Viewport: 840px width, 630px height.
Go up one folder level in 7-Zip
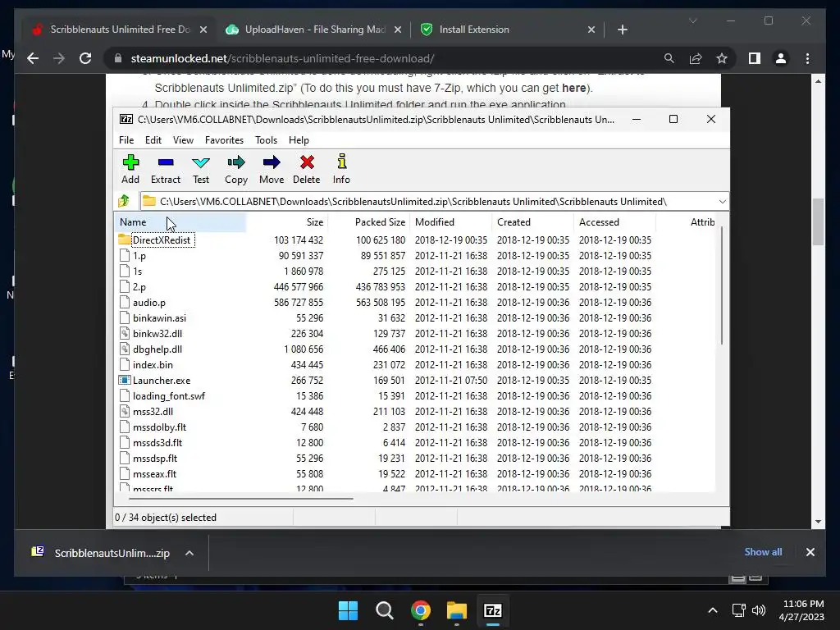(x=125, y=201)
